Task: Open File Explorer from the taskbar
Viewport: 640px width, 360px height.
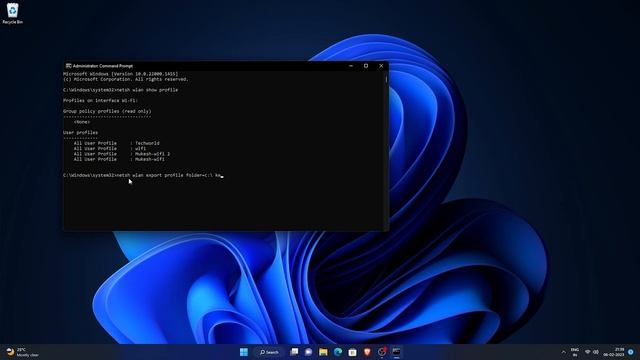Action: tap(323, 352)
